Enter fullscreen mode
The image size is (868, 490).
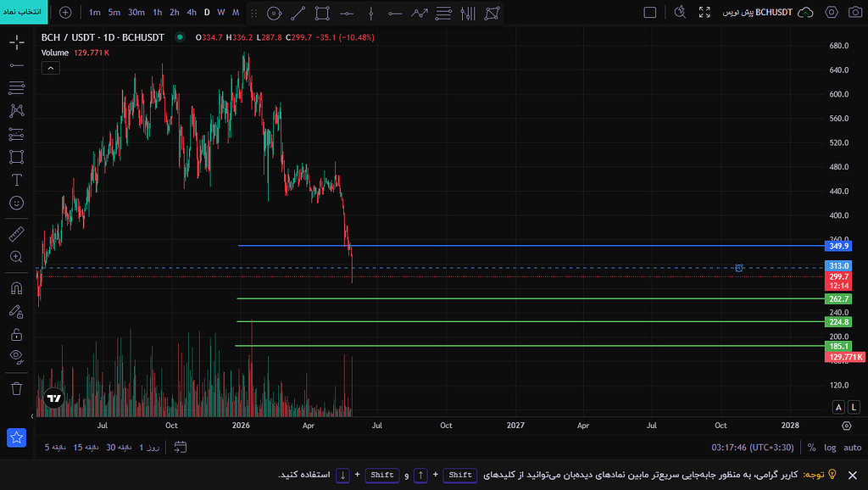[704, 12]
